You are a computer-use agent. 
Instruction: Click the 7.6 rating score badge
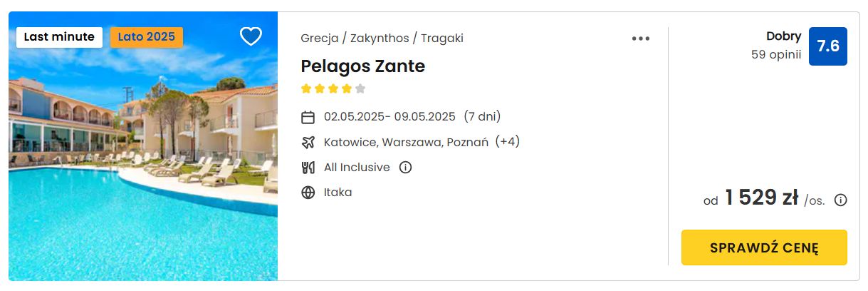point(828,46)
